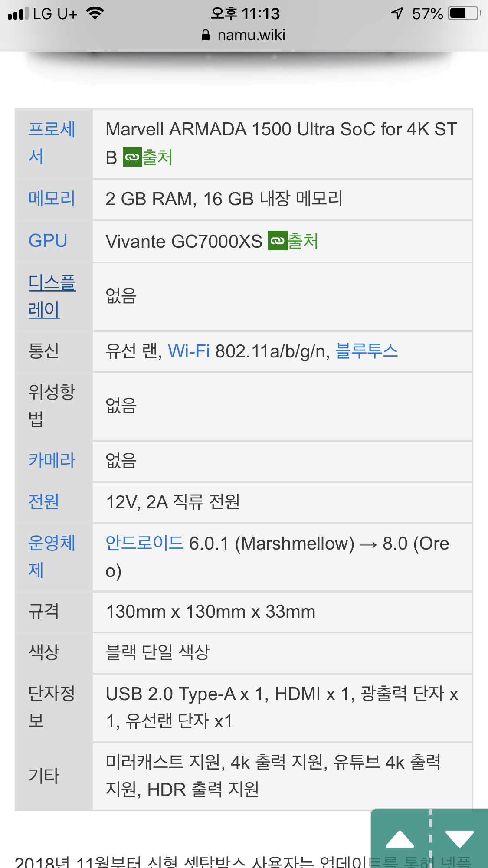This screenshot has height=868, width=488.
Task: Open the GPU link in the table
Action: pyautogui.click(x=48, y=241)
